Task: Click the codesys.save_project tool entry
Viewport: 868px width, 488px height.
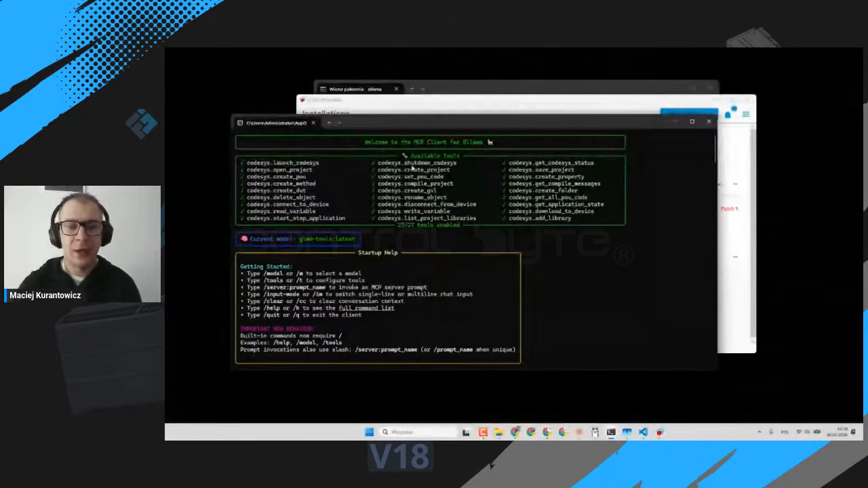Action: pyautogui.click(x=541, y=169)
